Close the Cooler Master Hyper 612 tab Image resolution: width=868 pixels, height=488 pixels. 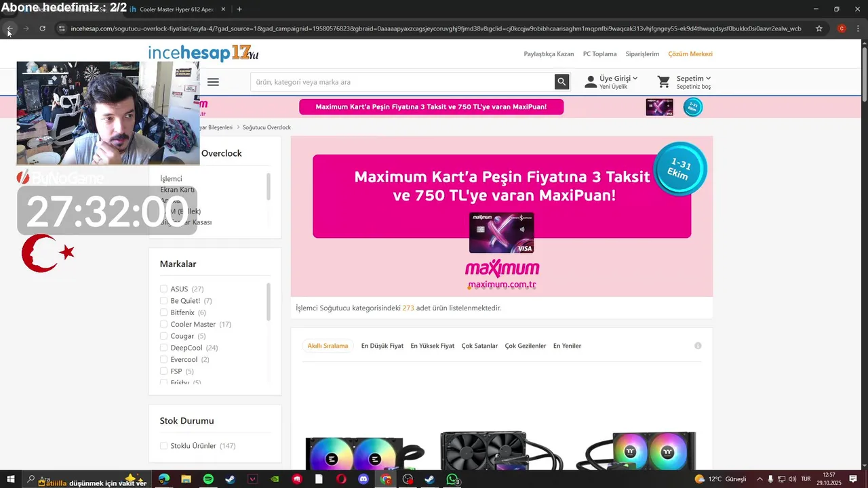(224, 9)
